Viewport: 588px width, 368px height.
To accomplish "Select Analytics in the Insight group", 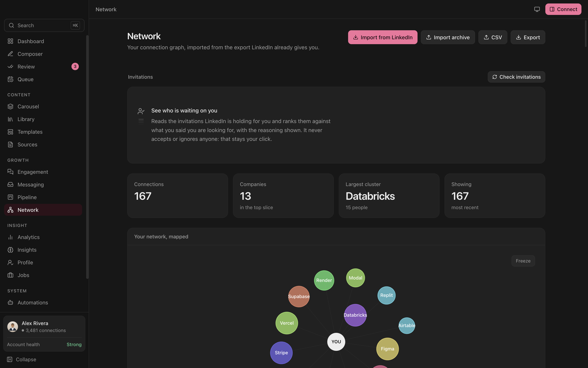I will pyautogui.click(x=43, y=237).
